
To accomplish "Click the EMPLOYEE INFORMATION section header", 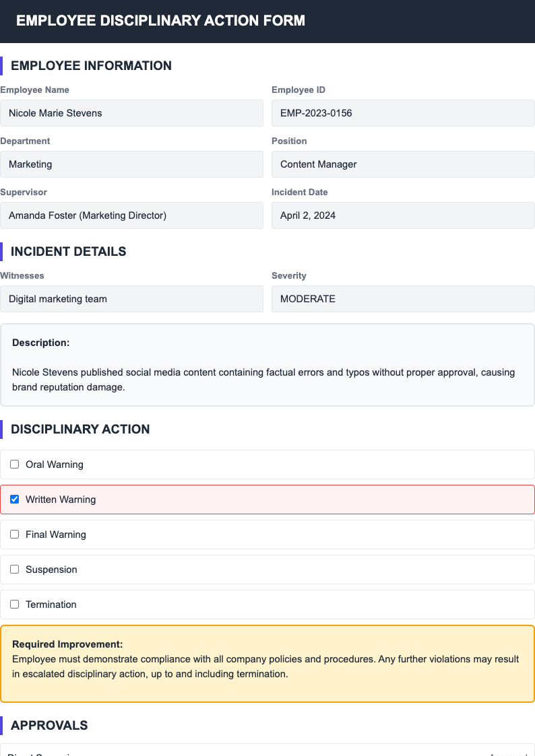I will click(x=92, y=65).
